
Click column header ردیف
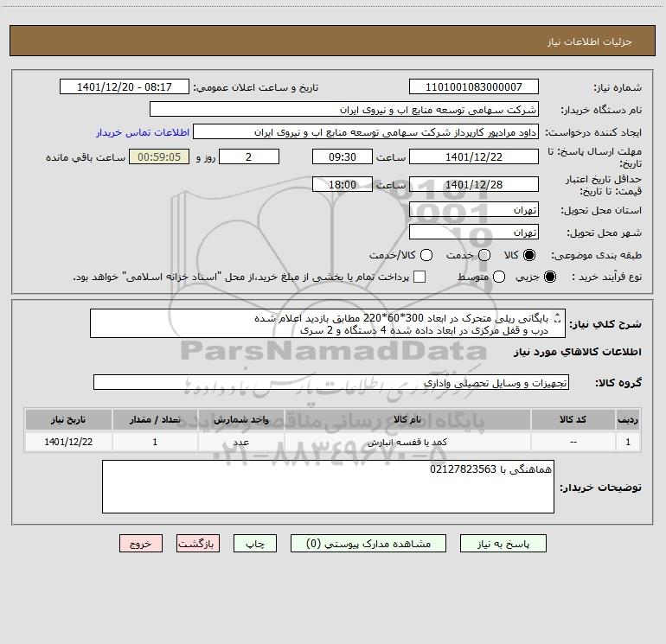(x=628, y=419)
